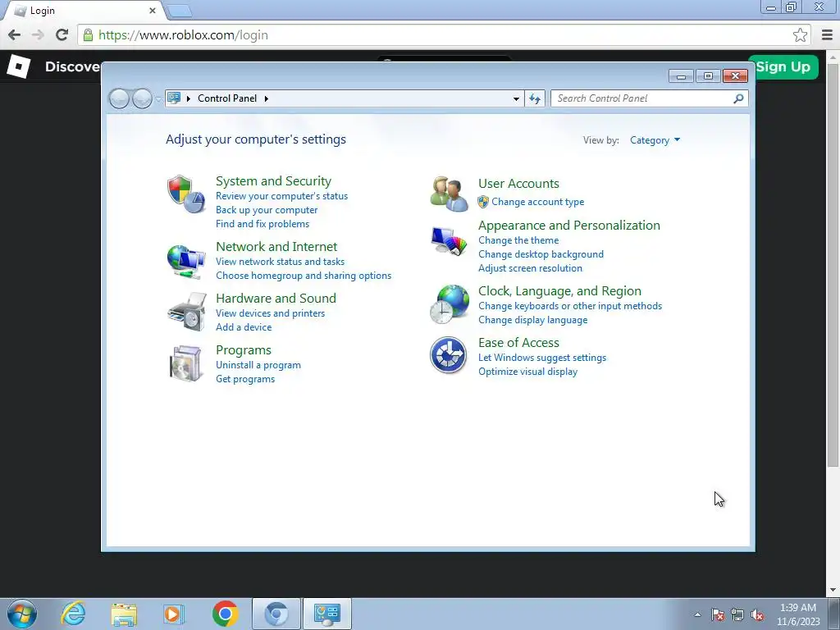Open Ease of Access round icon

(449, 354)
